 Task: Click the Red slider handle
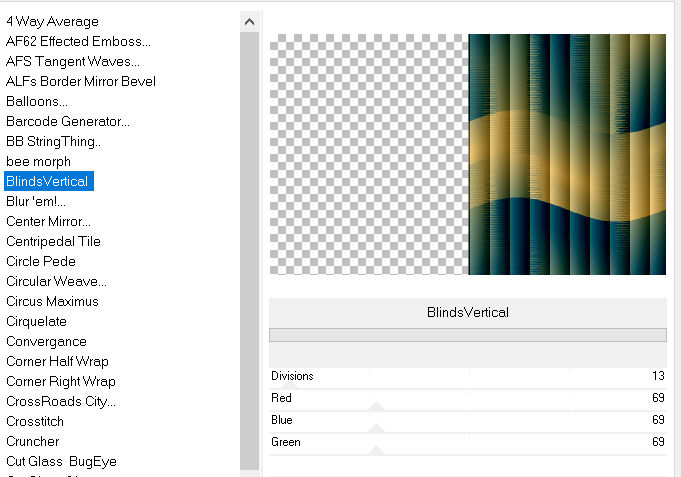[x=376, y=406]
